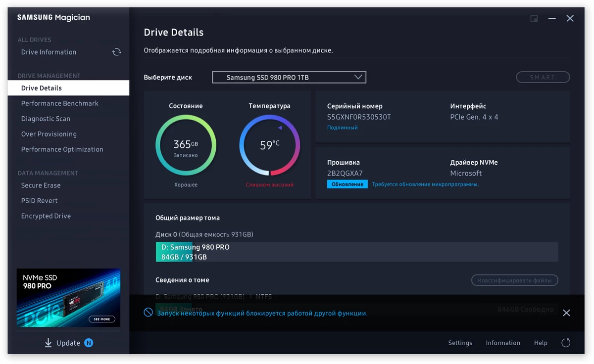Open Drive Information in the sidebar

[x=49, y=52]
